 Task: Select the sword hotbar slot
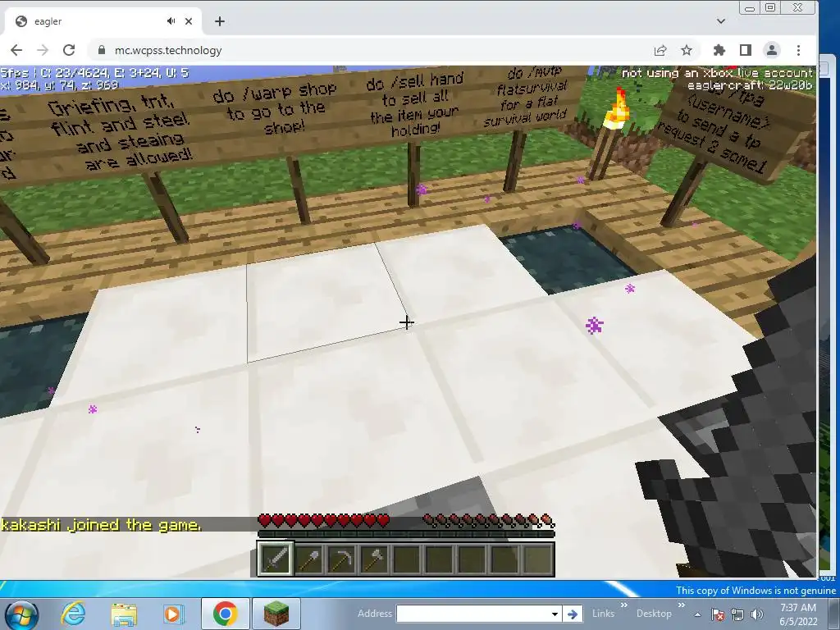[x=275, y=559]
